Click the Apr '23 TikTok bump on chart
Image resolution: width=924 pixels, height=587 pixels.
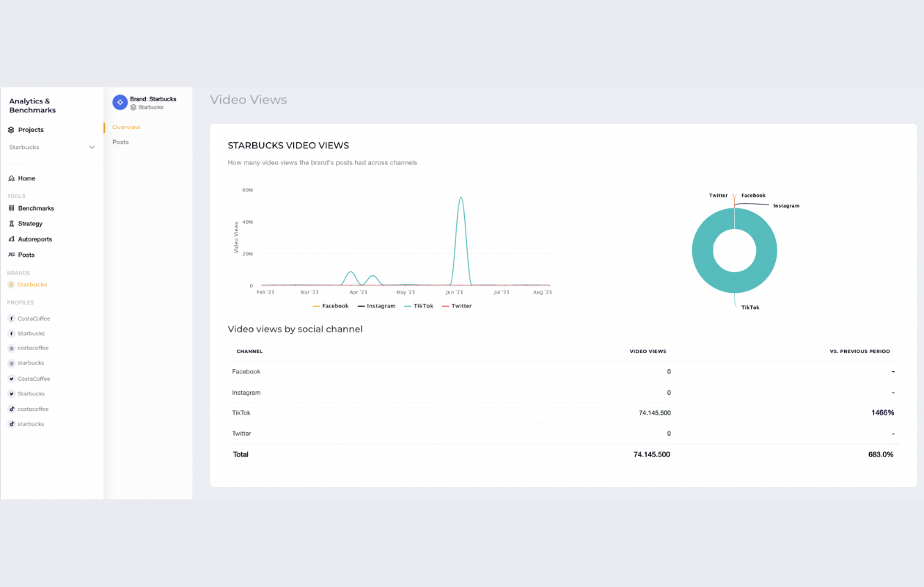tap(351, 273)
